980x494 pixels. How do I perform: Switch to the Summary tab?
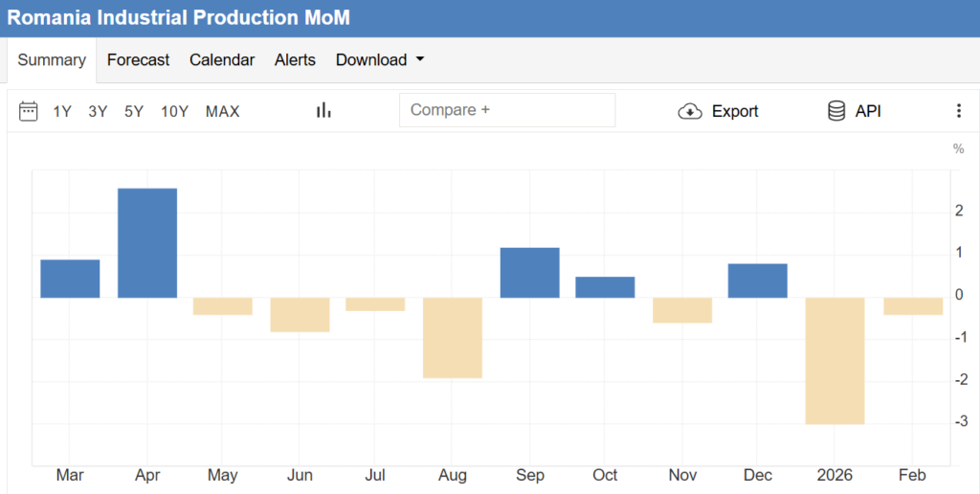click(52, 59)
